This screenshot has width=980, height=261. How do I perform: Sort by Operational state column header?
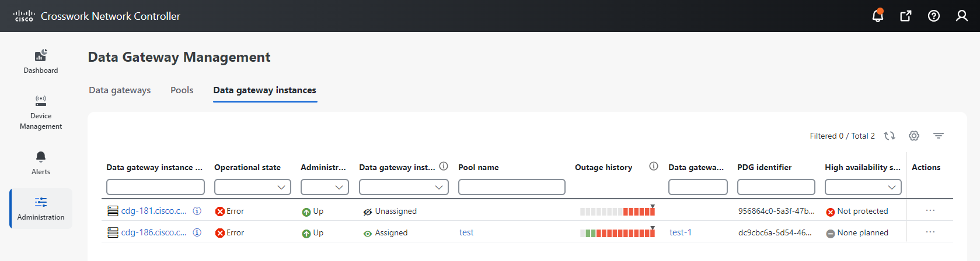coord(247,167)
